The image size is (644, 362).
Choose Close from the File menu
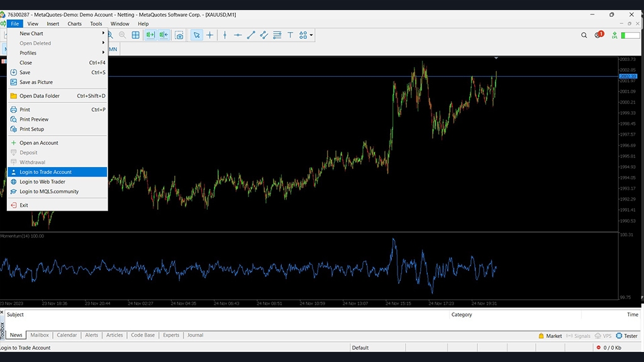(x=57, y=63)
